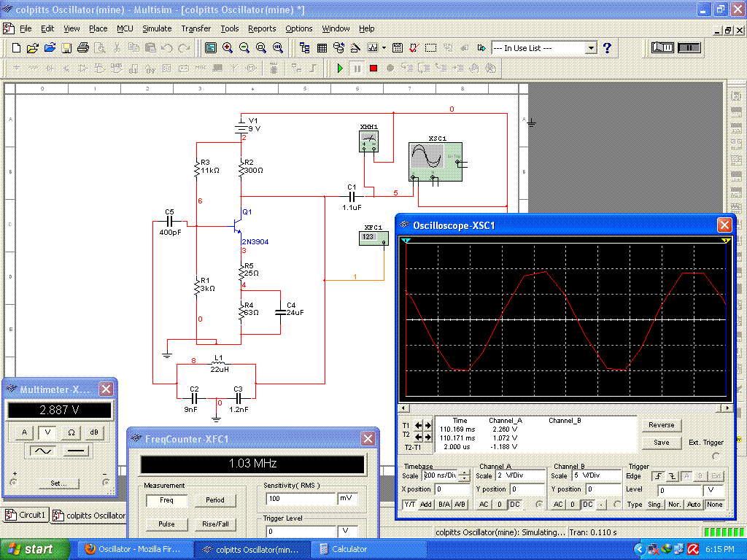Expand the Grapher/Analysis dropdown arrow
747x560 pixels.
pyautogui.click(x=384, y=47)
